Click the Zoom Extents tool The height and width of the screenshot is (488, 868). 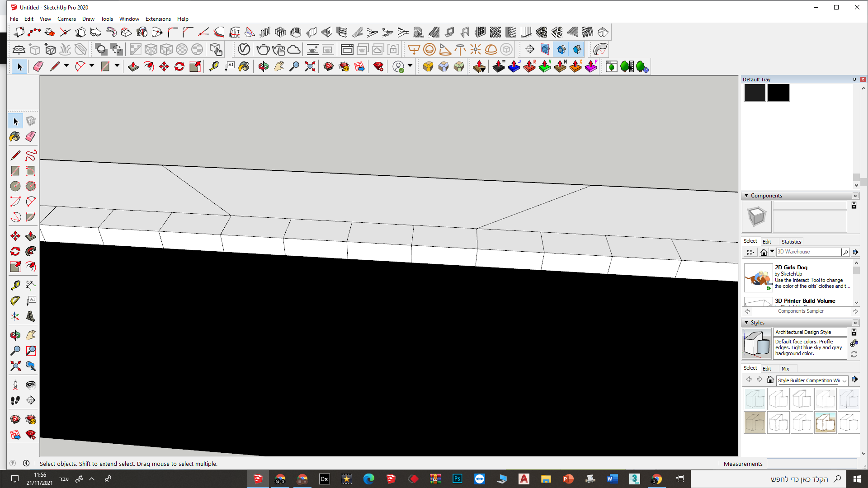(x=15, y=366)
